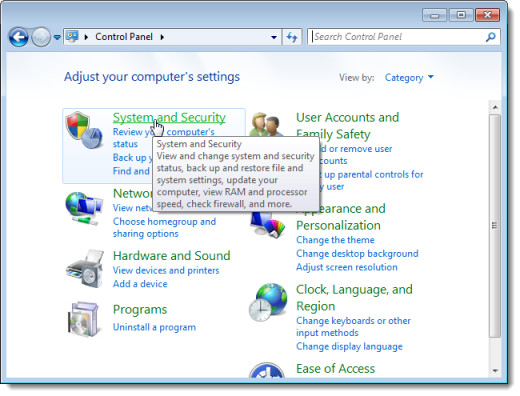Minimize the Control Panel window
The width and height of the screenshot is (520, 396).
[x=434, y=15]
